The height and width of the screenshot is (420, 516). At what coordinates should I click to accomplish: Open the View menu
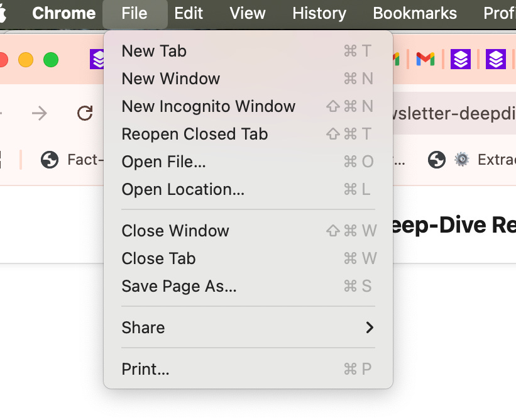248,13
